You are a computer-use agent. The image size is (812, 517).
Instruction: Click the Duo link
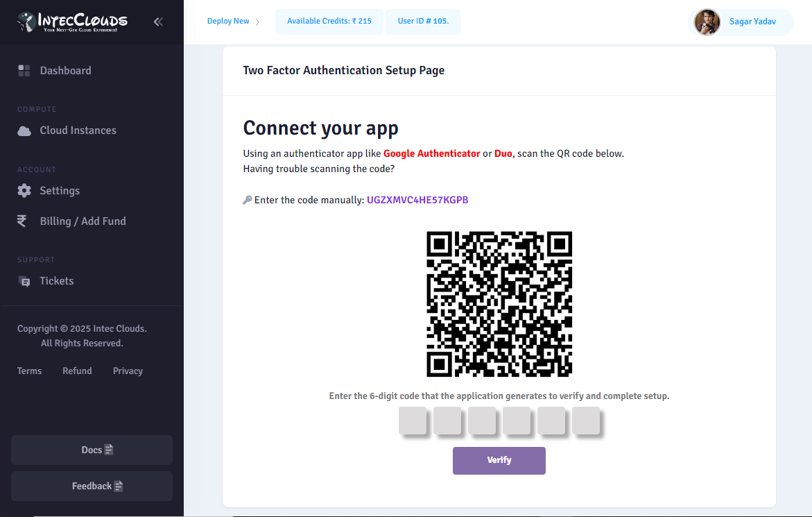503,153
